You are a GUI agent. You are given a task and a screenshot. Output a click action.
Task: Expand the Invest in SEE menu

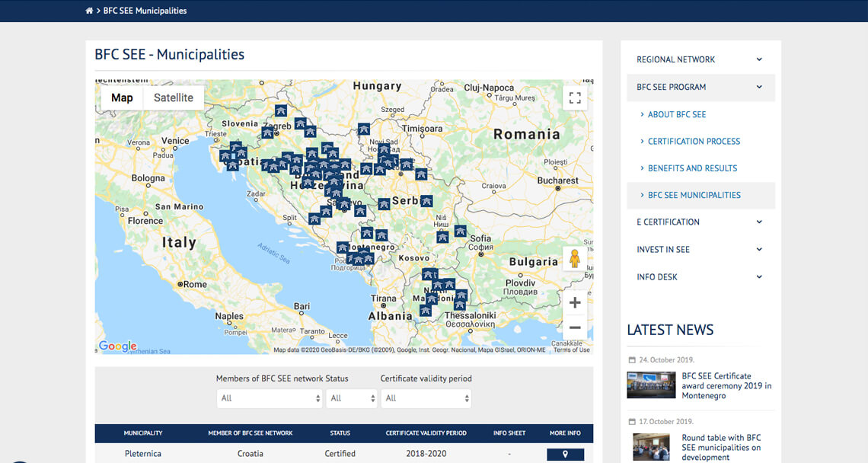[x=700, y=249]
